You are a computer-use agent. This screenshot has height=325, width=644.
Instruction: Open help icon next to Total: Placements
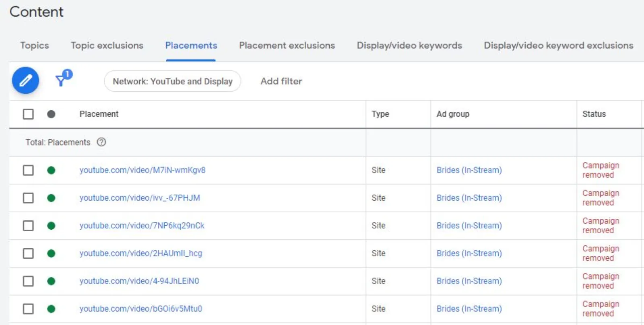tap(101, 142)
